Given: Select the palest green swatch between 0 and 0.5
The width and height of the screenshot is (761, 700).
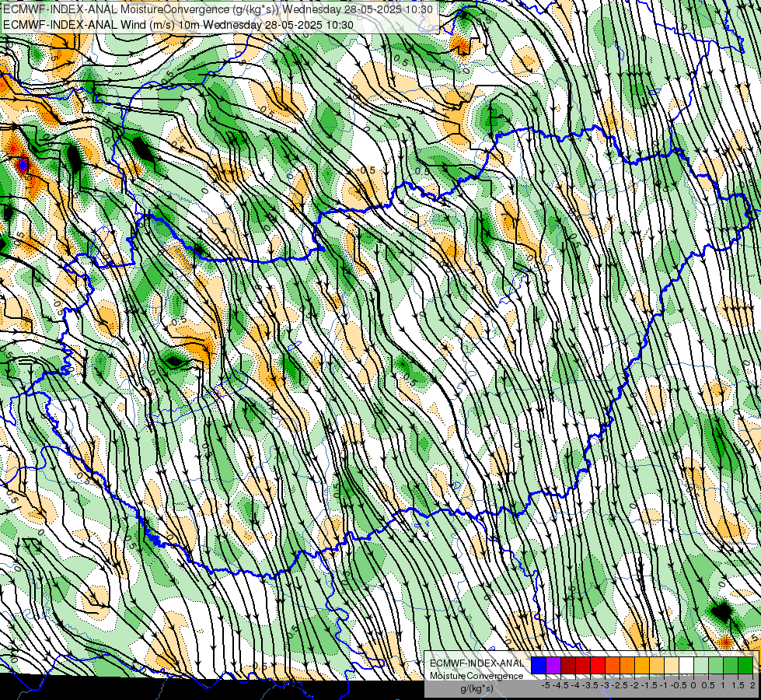Looking at the screenshot, I should click(701, 665).
